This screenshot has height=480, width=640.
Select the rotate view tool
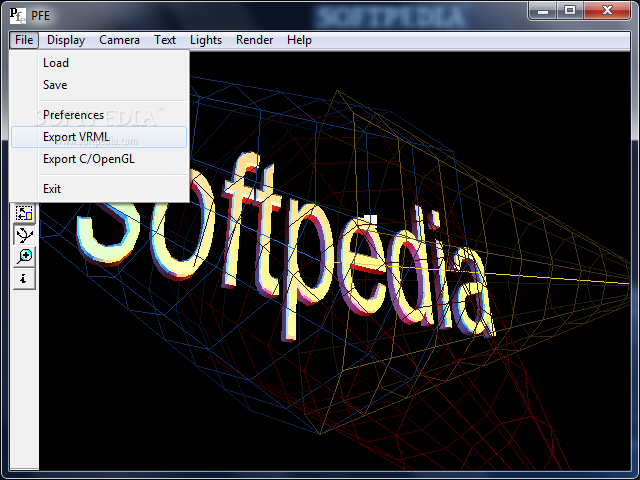pos(24,235)
